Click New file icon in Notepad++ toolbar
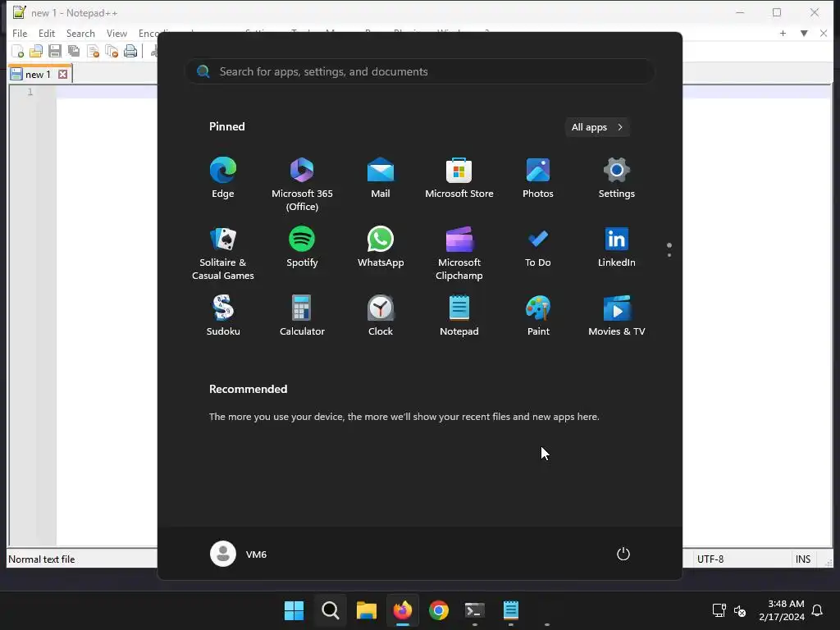This screenshot has width=840, height=630. coord(18,52)
